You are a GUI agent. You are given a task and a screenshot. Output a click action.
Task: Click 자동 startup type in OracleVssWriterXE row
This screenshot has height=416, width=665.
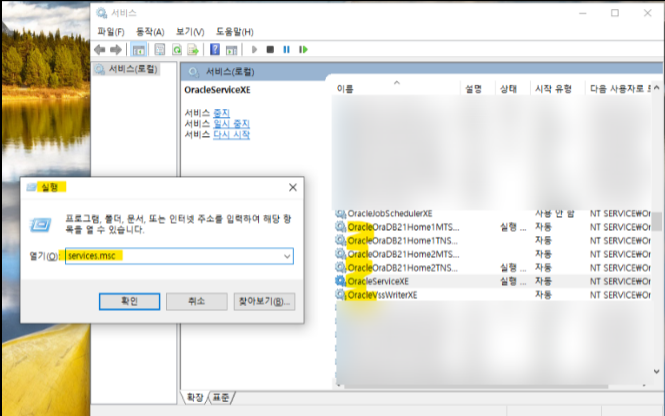pos(543,294)
